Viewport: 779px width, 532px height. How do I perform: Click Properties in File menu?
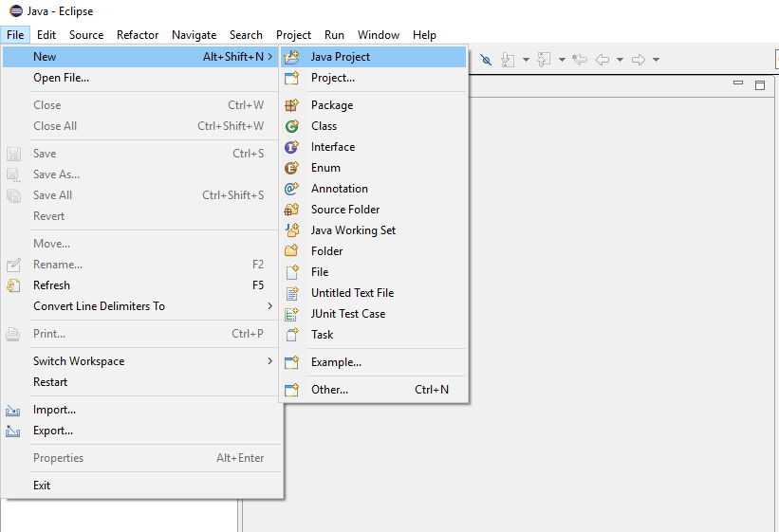point(141,458)
